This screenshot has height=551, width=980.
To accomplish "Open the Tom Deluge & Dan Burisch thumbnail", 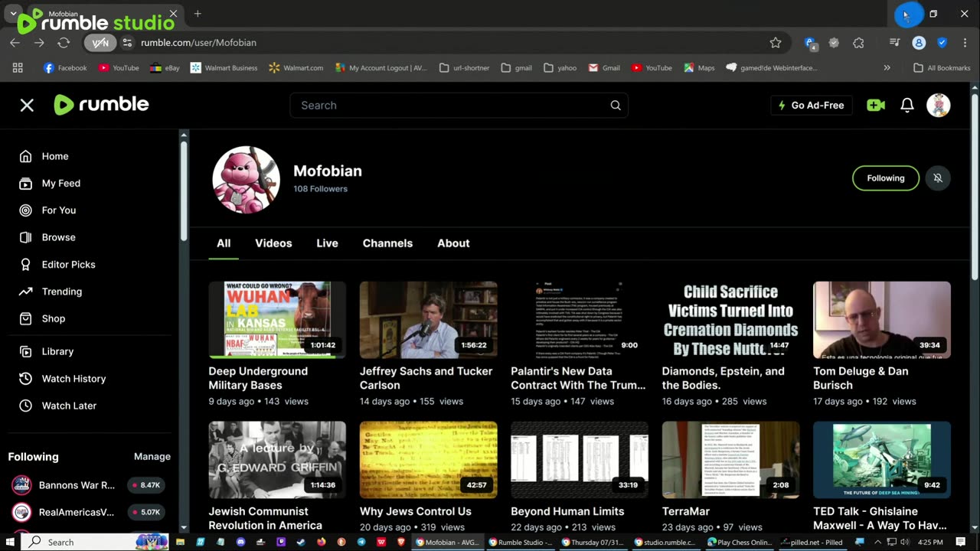I will pyautogui.click(x=882, y=320).
